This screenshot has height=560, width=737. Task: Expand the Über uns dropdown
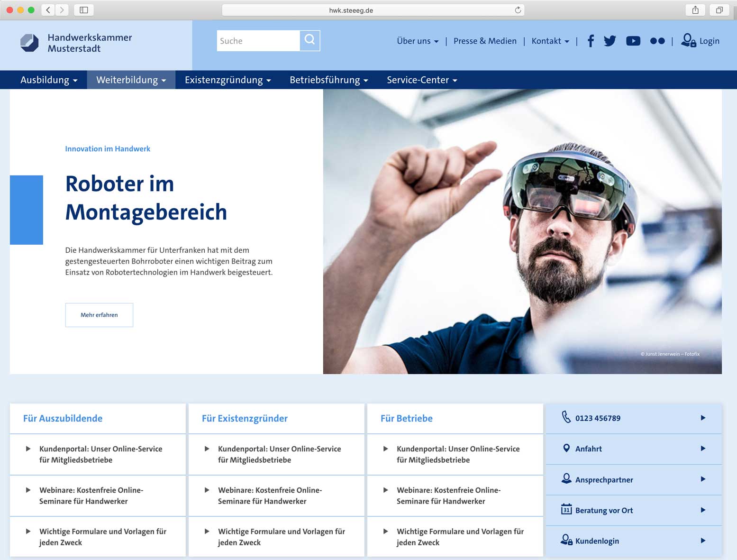click(x=417, y=41)
